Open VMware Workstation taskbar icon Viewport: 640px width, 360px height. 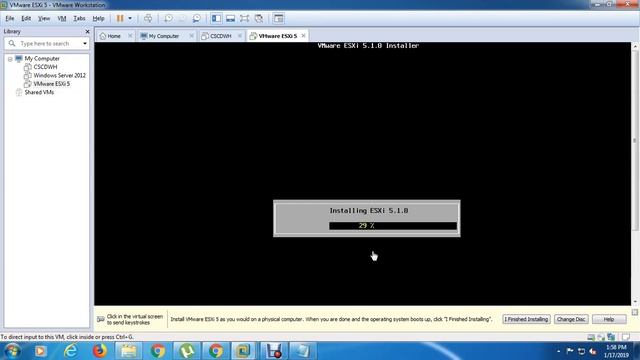point(244,351)
